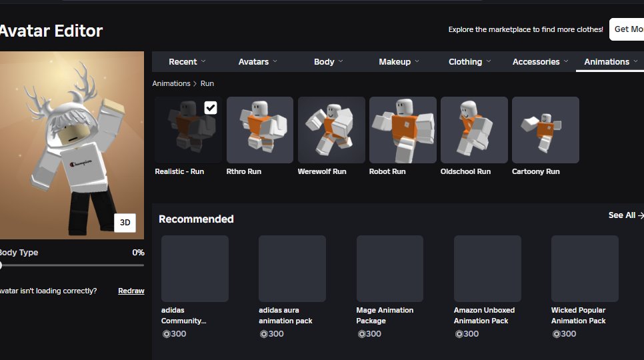The height and width of the screenshot is (360, 644).
Task: Click the Robux price under adidas Community
Action: pyautogui.click(x=174, y=334)
